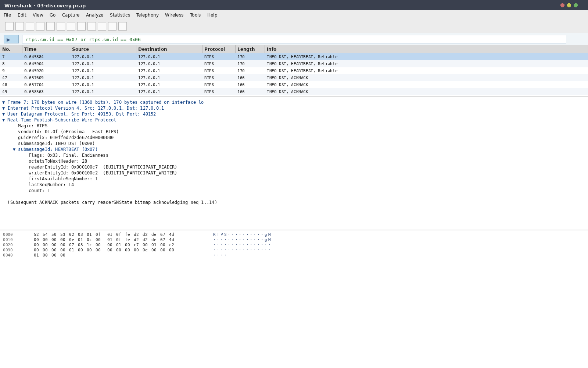This screenshot has width=588, height=368.
Task: Collapse the Real-Time Publish-Subscribe Wire Protocol node
Action: (4, 120)
